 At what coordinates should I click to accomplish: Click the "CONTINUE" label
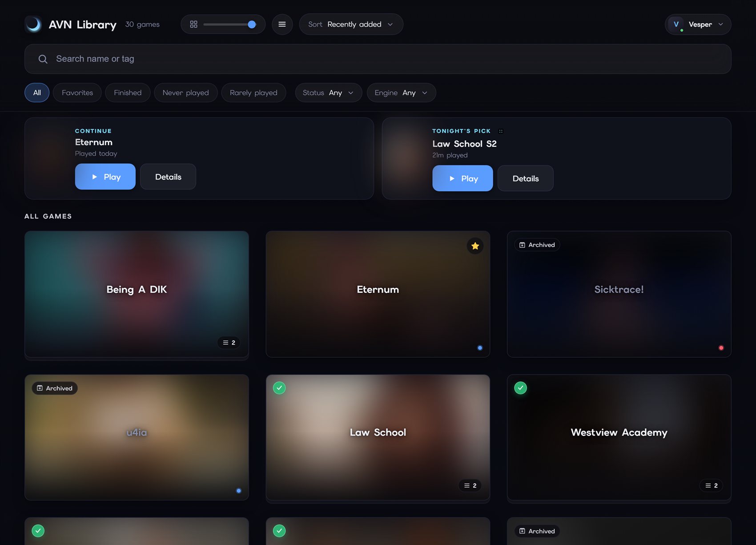coord(93,131)
